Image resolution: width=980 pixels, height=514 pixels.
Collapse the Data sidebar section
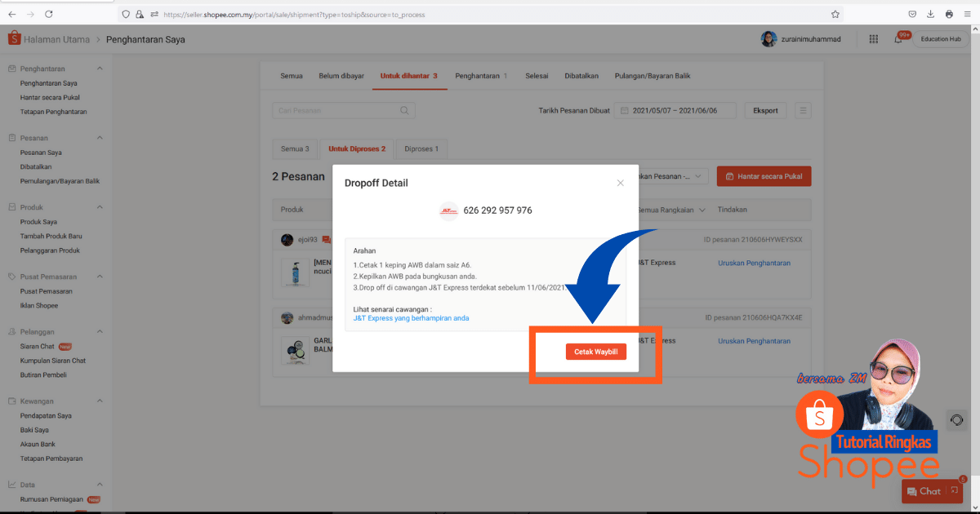(x=100, y=485)
